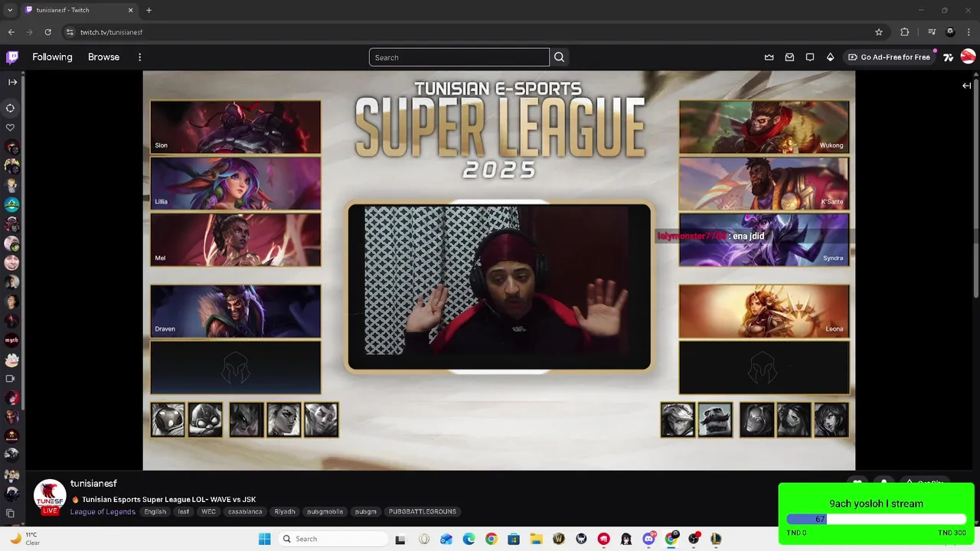The height and width of the screenshot is (551, 980).
Task: Open the Windows Start menu
Action: click(x=265, y=539)
